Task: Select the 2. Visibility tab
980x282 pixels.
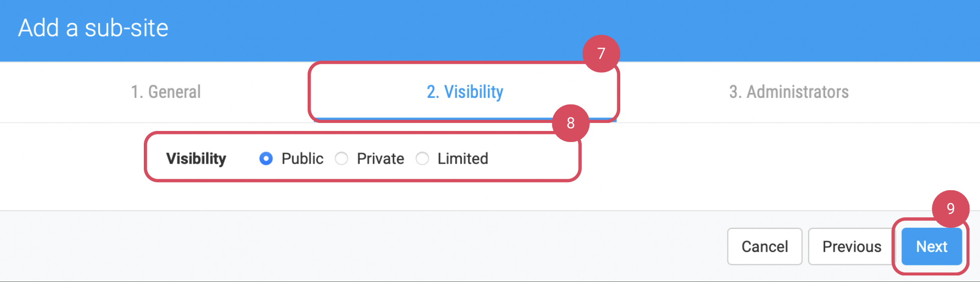Action: click(x=465, y=92)
